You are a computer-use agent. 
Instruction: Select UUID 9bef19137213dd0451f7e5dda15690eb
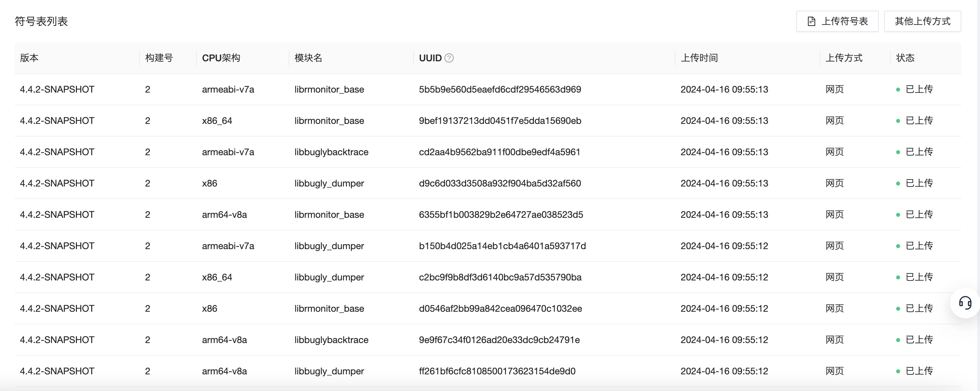click(x=500, y=121)
